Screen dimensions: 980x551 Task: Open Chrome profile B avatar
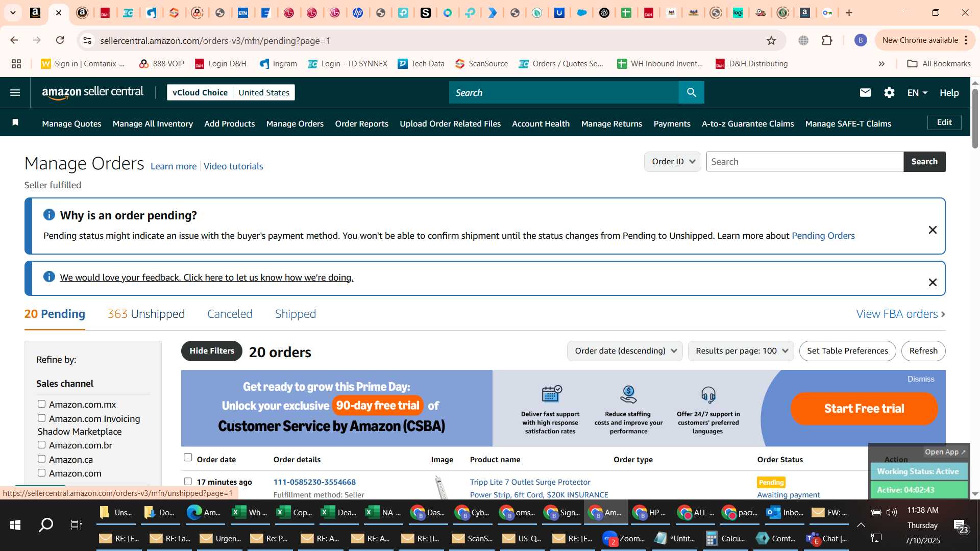861,40
